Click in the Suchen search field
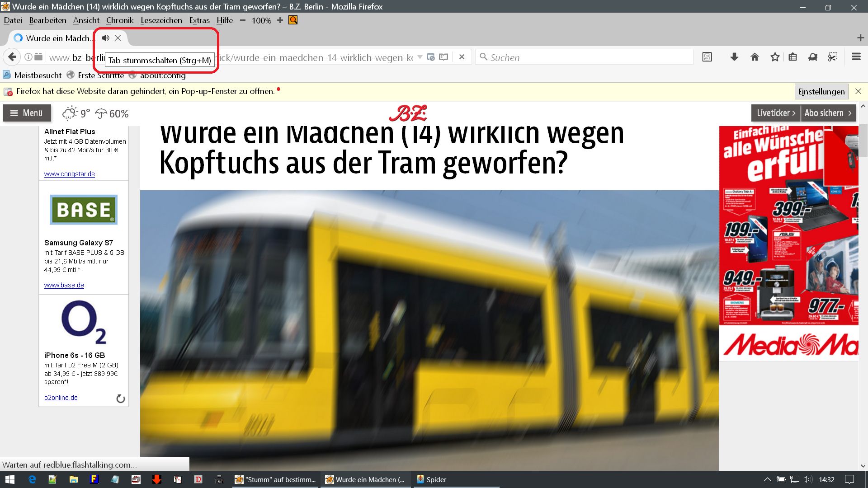 coord(588,57)
